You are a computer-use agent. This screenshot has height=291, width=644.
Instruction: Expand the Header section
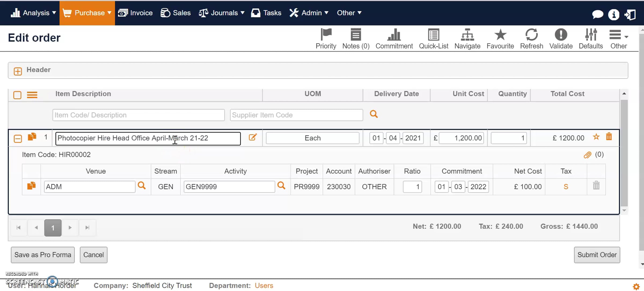18,71
